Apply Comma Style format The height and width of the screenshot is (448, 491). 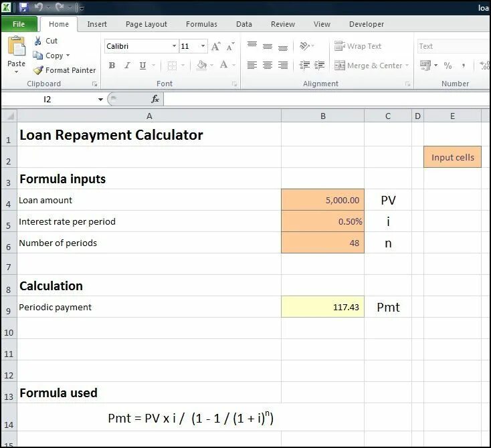(x=463, y=66)
